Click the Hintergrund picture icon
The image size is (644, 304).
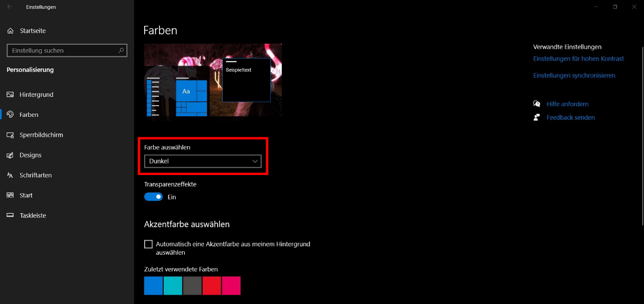click(10, 95)
